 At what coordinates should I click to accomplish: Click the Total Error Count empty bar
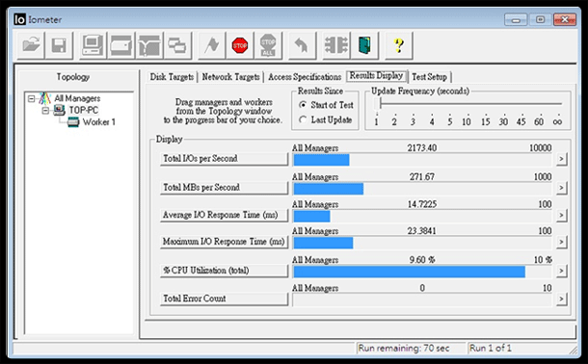point(422,299)
